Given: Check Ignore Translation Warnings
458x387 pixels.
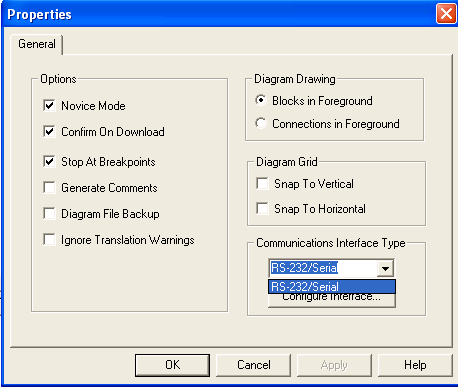Looking at the screenshot, I should 49,240.
